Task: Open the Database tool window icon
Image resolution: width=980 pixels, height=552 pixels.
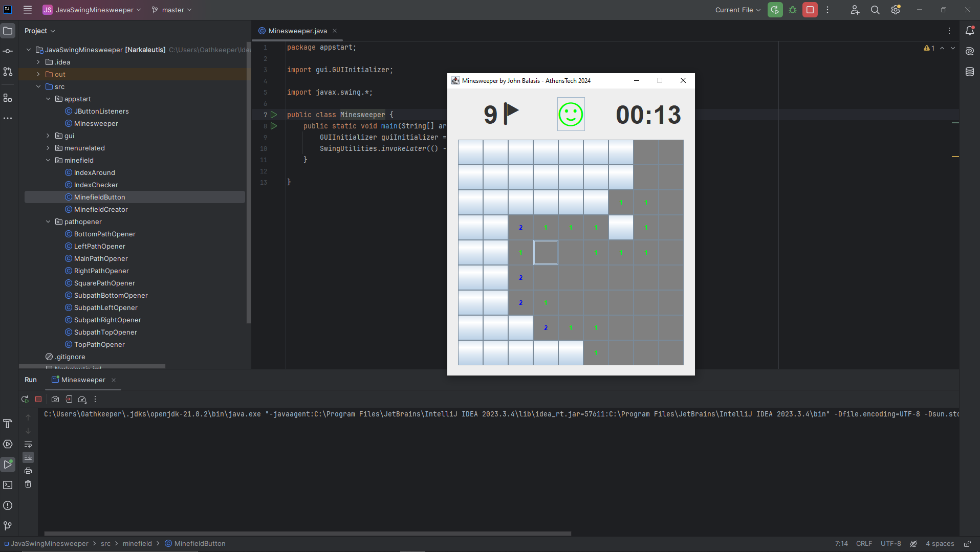Action: pos(969,72)
